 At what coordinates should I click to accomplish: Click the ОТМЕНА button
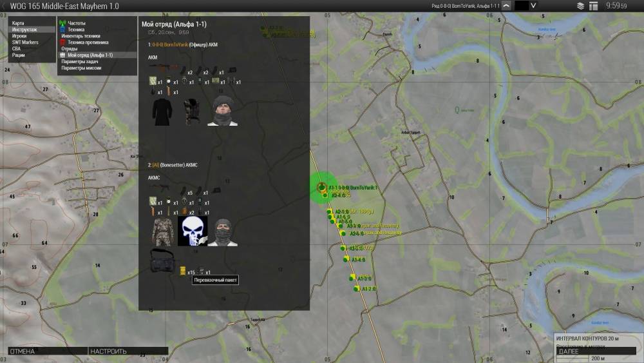(x=48, y=351)
